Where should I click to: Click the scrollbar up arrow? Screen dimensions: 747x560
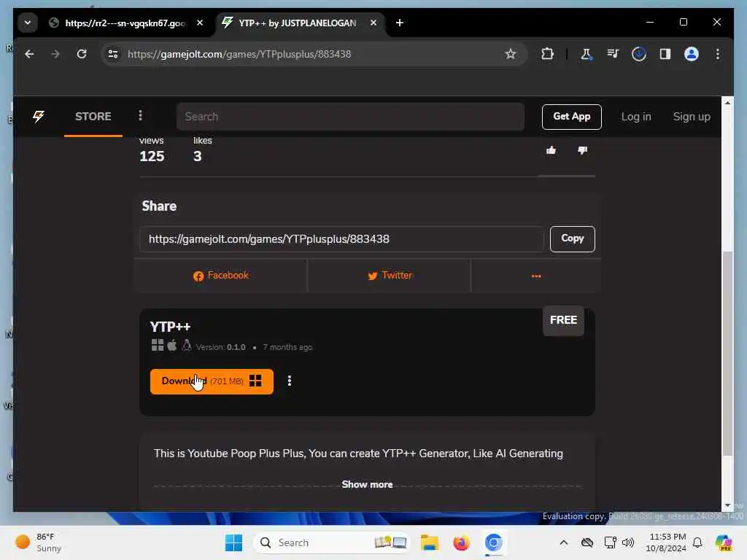727,102
